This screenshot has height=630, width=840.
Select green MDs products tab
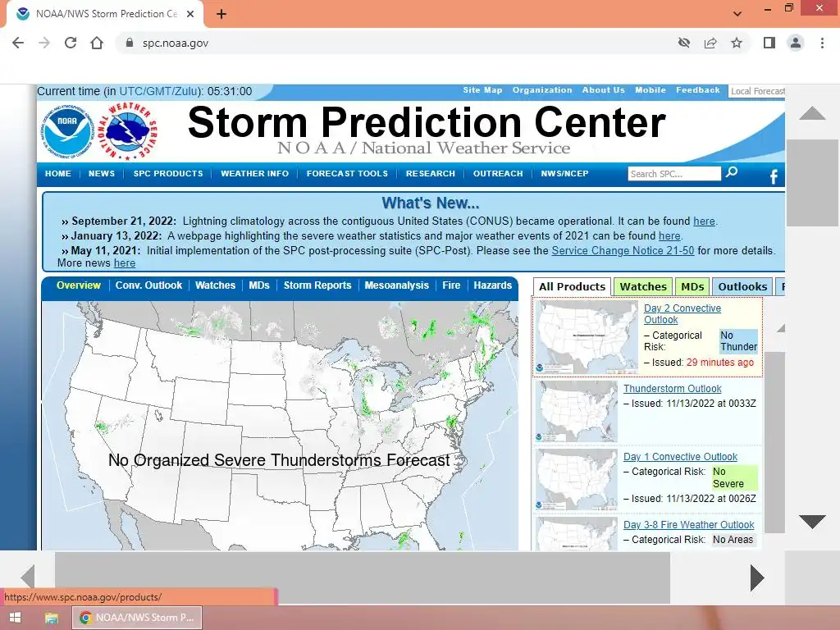[x=692, y=286]
